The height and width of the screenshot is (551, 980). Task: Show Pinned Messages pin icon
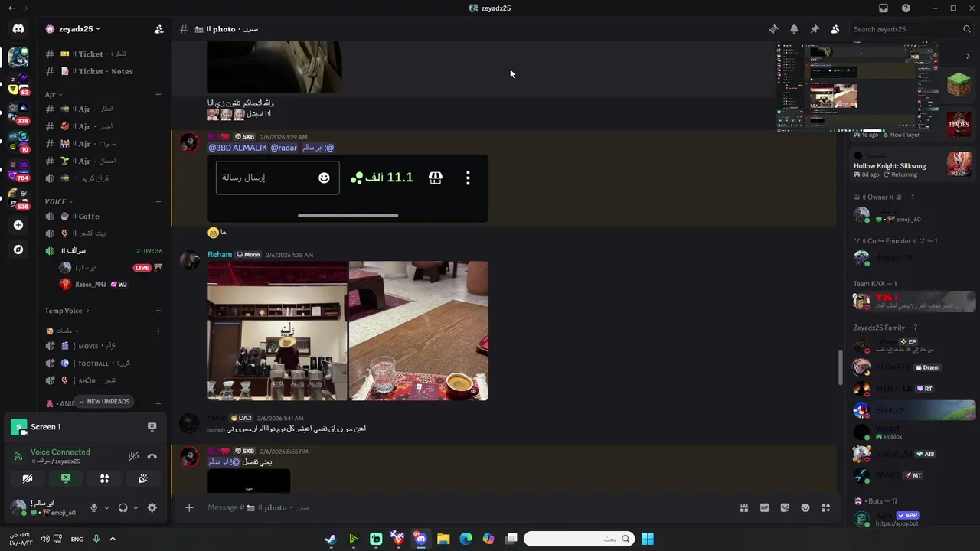point(815,29)
